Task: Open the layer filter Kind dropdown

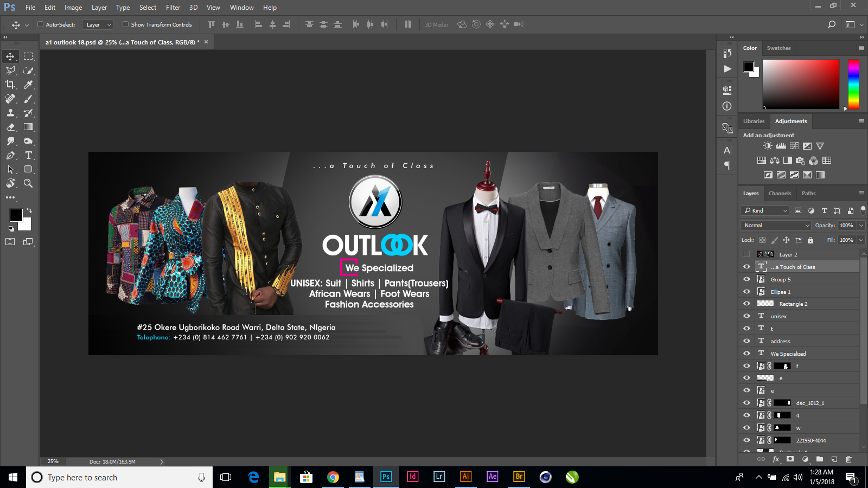Action: pos(785,210)
